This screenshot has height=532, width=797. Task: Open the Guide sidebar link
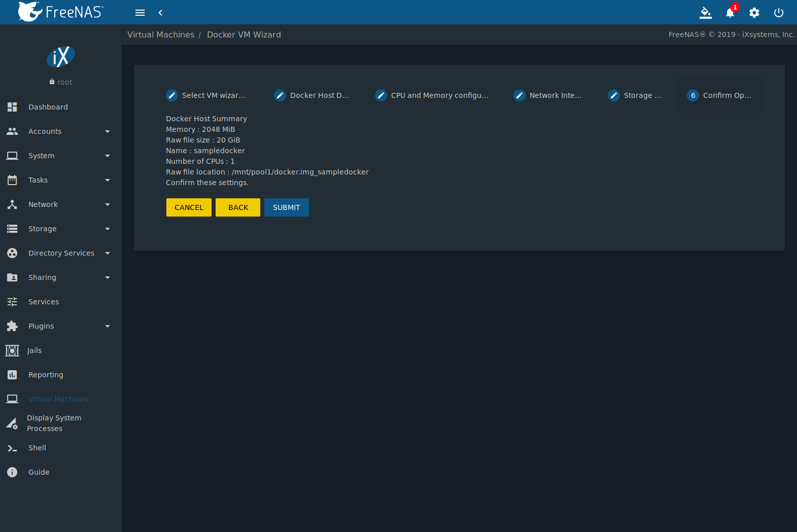coord(39,472)
